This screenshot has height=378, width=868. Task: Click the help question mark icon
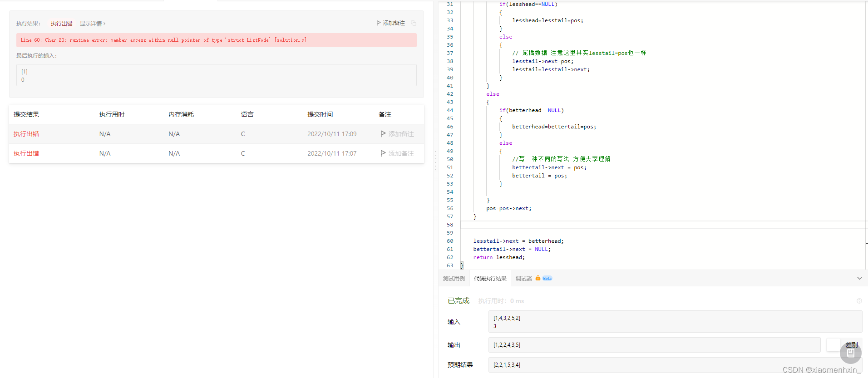pos(859,301)
